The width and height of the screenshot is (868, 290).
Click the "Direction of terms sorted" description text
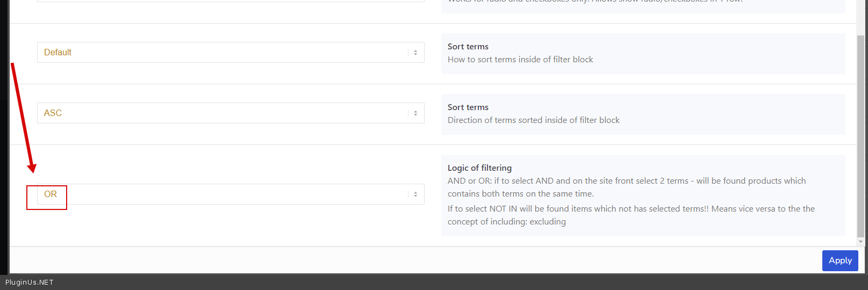pyautogui.click(x=533, y=120)
